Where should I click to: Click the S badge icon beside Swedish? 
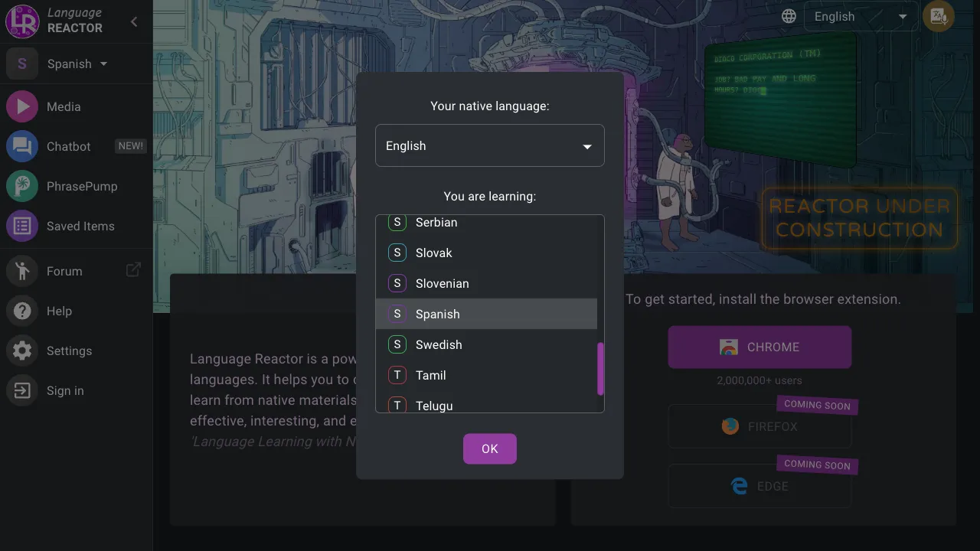click(397, 344)
